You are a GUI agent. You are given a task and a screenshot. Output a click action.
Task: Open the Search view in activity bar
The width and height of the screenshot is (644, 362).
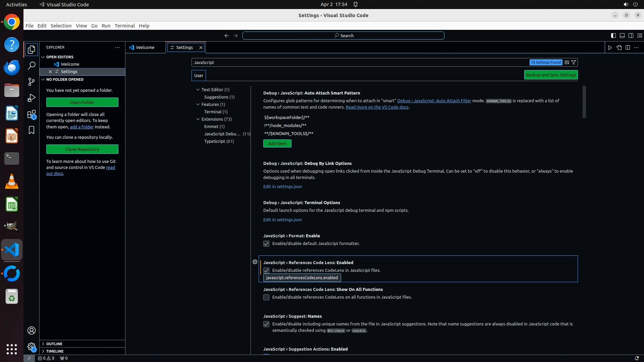[32, 66]
